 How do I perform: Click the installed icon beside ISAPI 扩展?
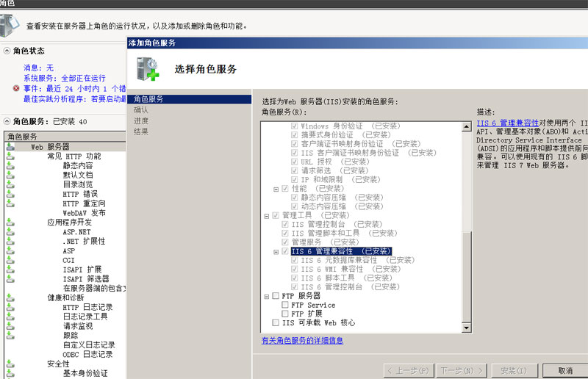tap(10, 269)
